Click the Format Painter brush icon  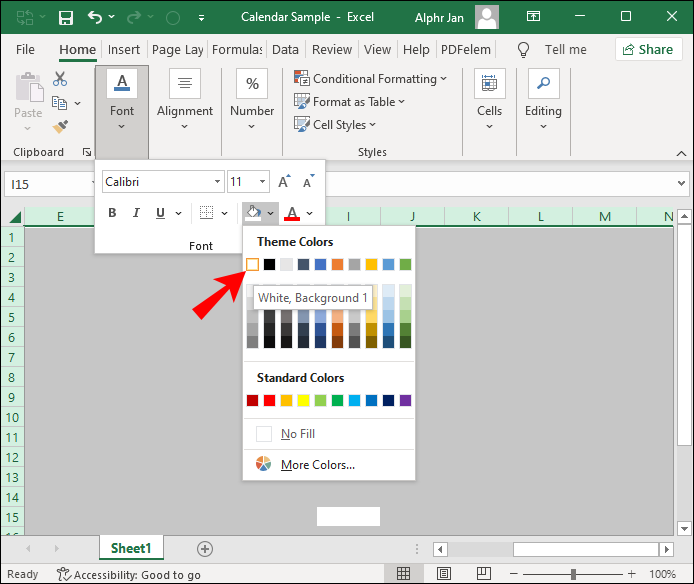(60, 127)
